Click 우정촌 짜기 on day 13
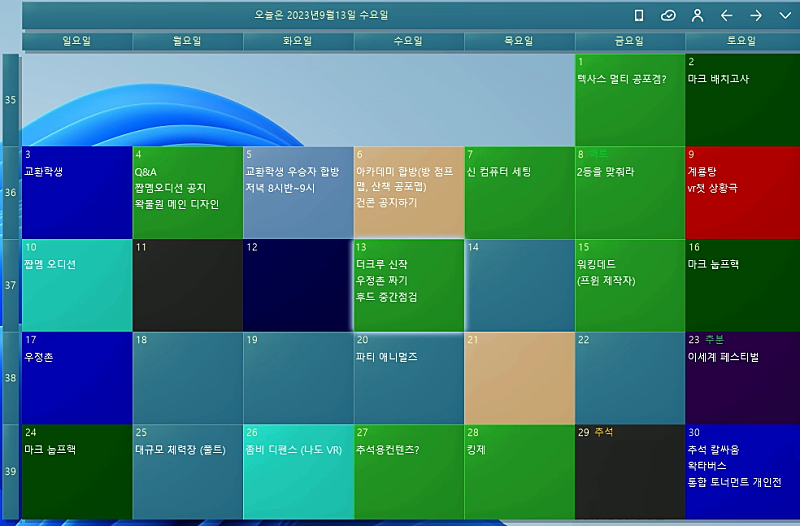 coord(382,281)
